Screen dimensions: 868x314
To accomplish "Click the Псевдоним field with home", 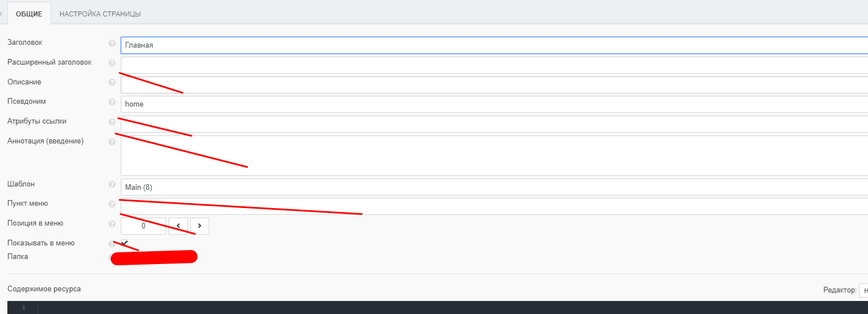I will (494, 104).
